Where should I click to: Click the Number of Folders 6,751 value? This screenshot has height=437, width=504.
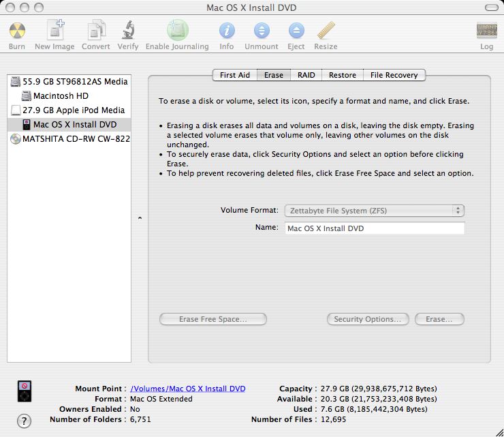[x=140, y=420]
